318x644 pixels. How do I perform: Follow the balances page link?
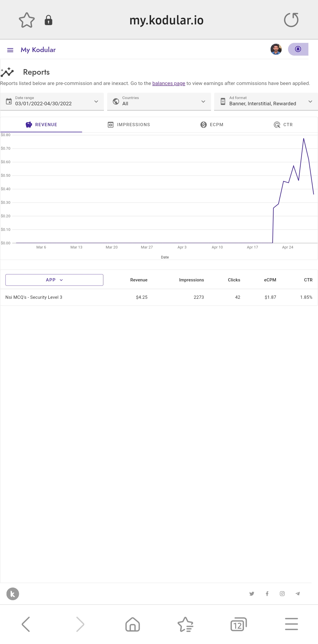(169, 83)
